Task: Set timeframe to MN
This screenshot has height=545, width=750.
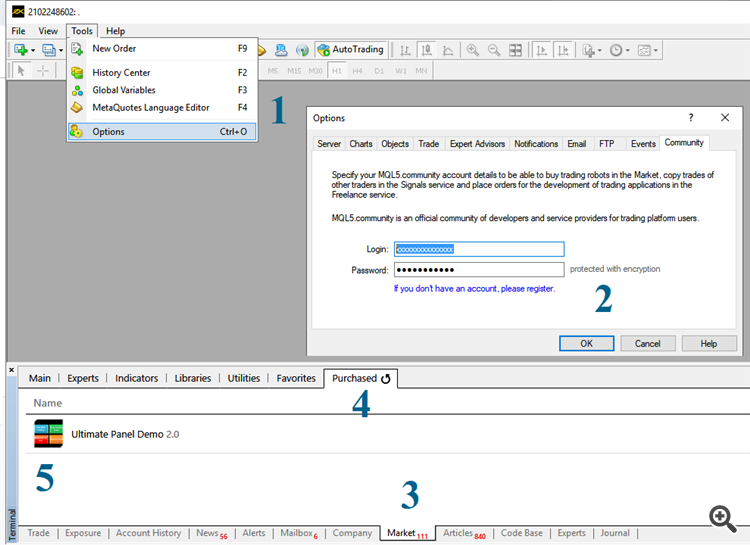Action: point(421,71)
